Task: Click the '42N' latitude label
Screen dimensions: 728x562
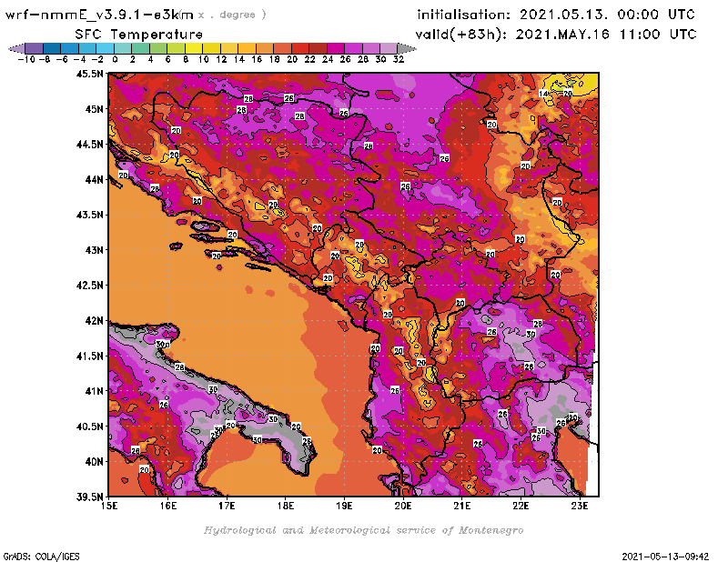Action: [x=94, y=321]
